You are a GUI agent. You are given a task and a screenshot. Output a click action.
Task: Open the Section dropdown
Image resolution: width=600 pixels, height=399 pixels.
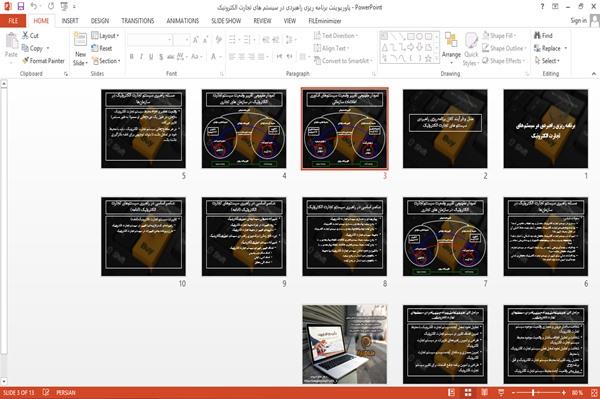[x=106, y=61]
